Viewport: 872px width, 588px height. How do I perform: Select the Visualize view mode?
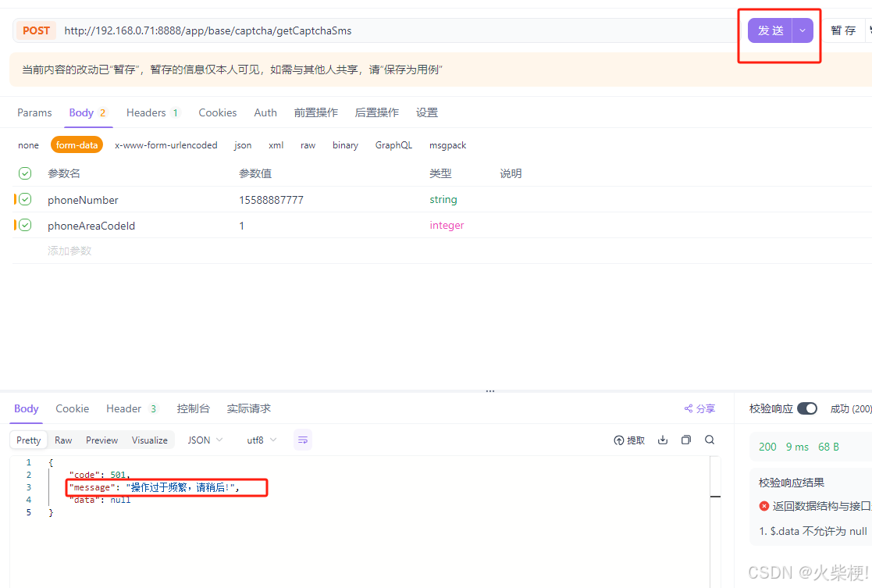150,440
